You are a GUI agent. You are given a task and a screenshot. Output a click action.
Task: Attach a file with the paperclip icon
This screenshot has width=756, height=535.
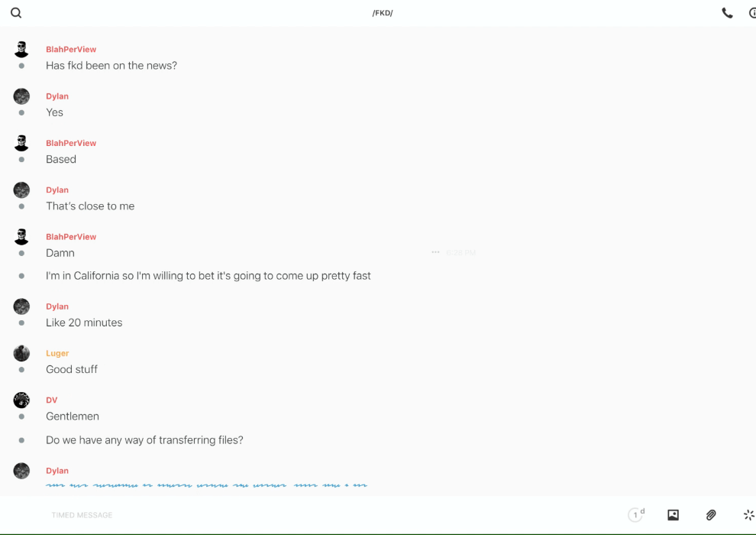[x=711, y=515]
